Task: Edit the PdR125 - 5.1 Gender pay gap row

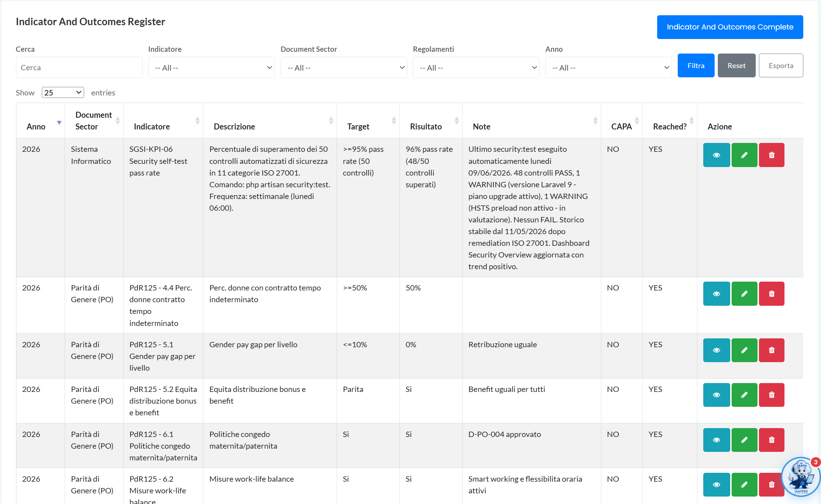Action: [x=744, y=350]
